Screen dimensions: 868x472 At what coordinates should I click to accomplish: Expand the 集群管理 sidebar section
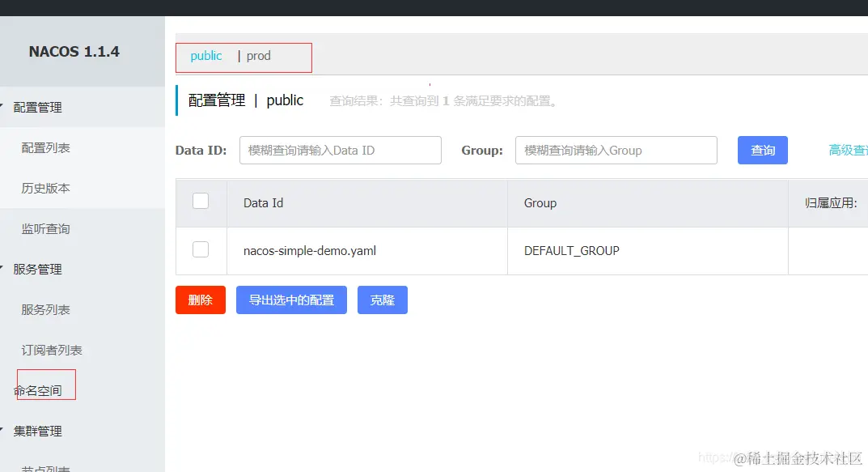click(x=37, y=431)
